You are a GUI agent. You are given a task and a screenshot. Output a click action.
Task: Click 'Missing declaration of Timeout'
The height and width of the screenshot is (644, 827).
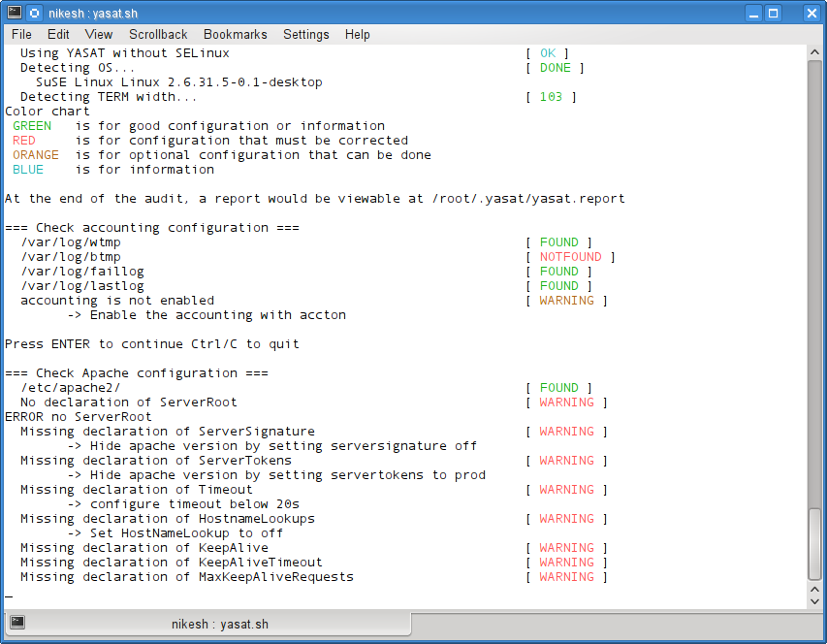137,490
